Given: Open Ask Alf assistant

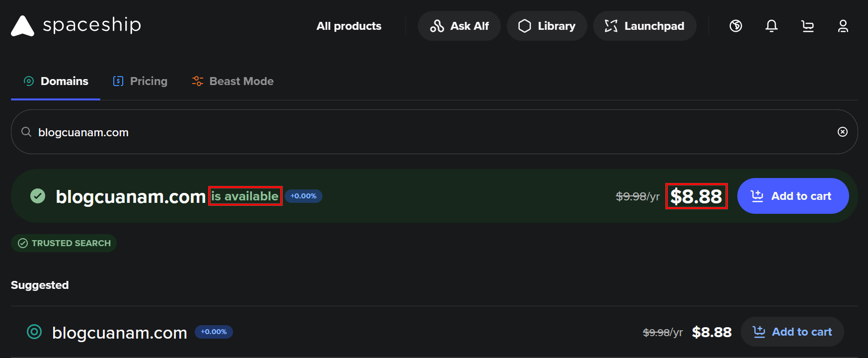Looking at the screenshot, I should 459,26.
